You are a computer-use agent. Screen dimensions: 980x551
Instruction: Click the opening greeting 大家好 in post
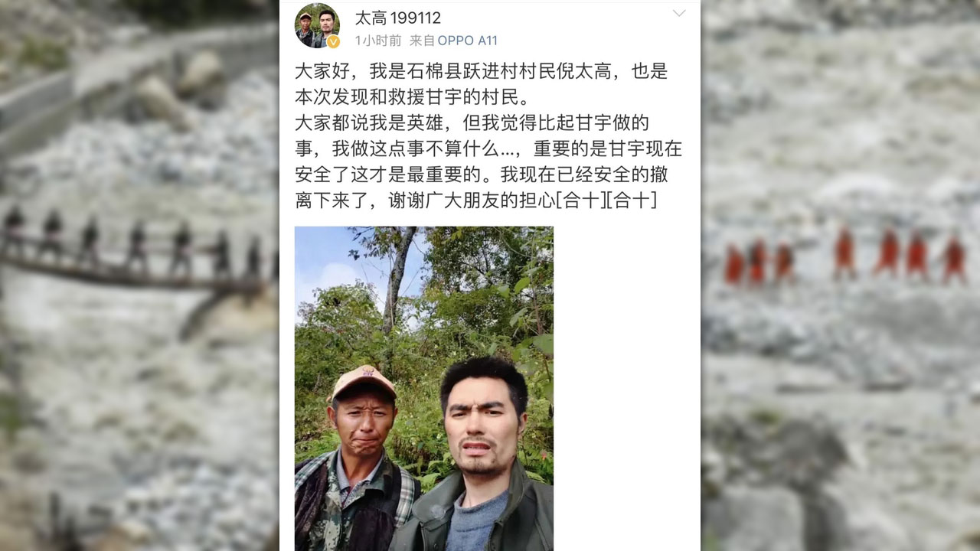[324, 72]
